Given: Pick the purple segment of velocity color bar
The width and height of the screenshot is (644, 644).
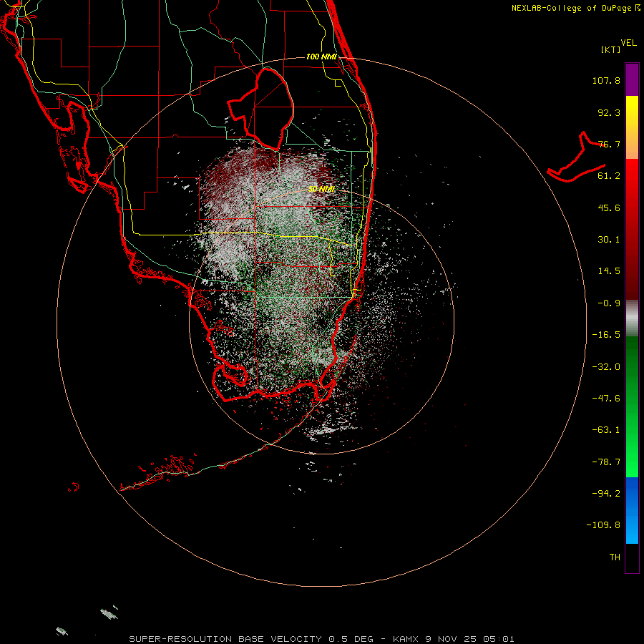Looking at the screenshot, I should 632,79.
